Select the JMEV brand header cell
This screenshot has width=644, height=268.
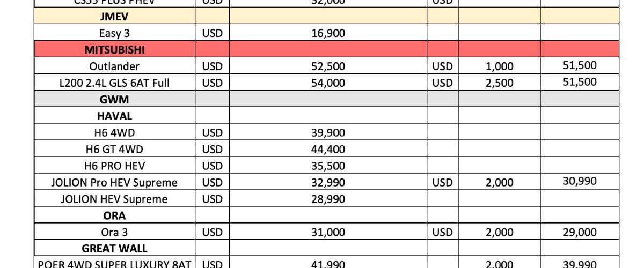tap(115, 17)
